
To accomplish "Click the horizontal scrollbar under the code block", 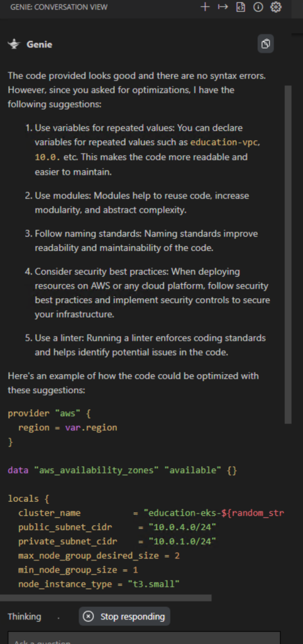I will (106, 598).
